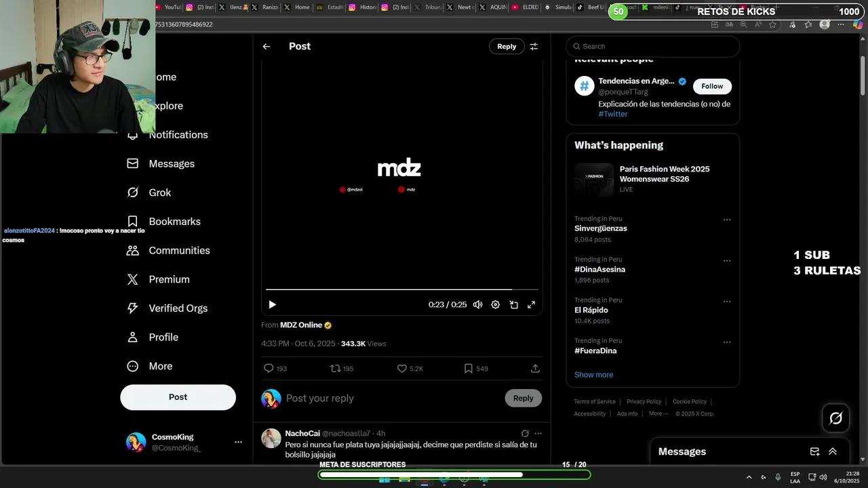Open the NachoCai profile name
The width and height of the screenshot is (868, 488).
coord(302,434)
